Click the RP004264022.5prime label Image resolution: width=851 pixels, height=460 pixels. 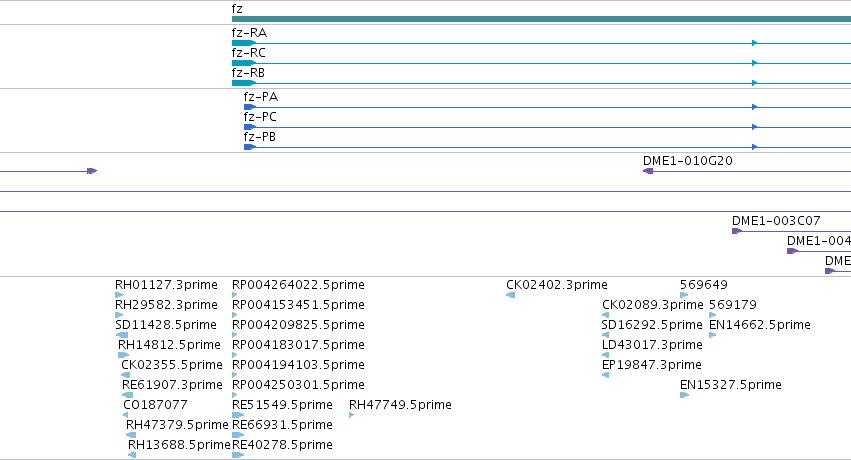[298, 285]
